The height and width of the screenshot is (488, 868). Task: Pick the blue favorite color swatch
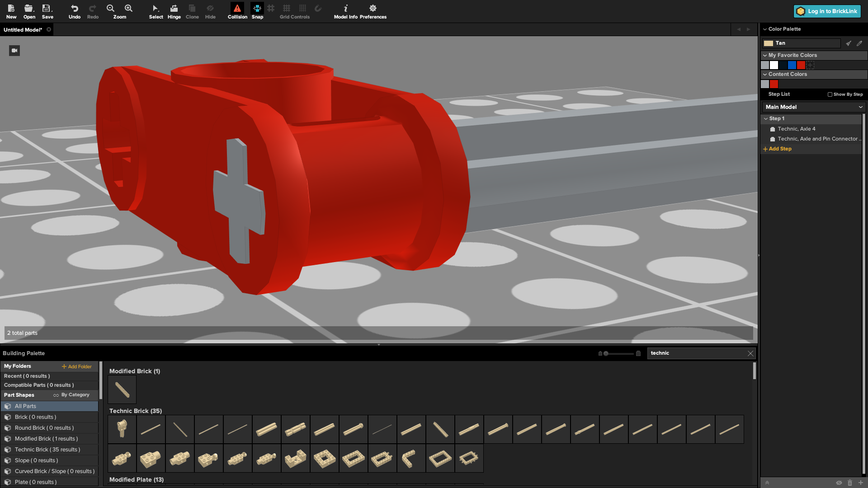point(792,65)
